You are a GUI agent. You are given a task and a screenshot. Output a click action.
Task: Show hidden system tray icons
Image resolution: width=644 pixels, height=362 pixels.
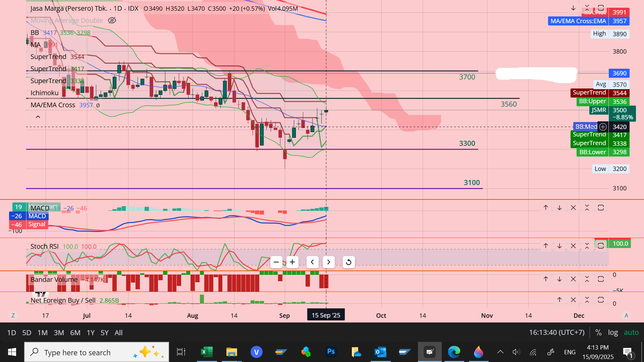(x=500, y=352)
